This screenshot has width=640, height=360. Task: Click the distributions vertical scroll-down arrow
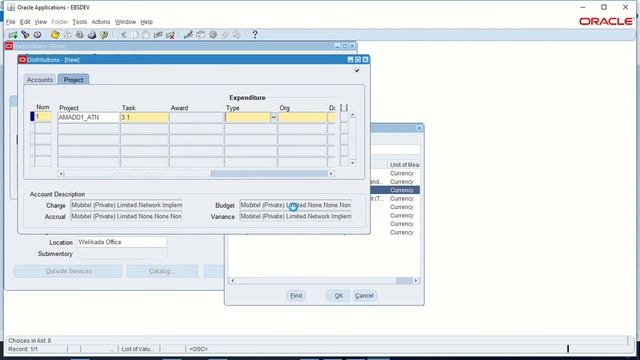point(353,163)
